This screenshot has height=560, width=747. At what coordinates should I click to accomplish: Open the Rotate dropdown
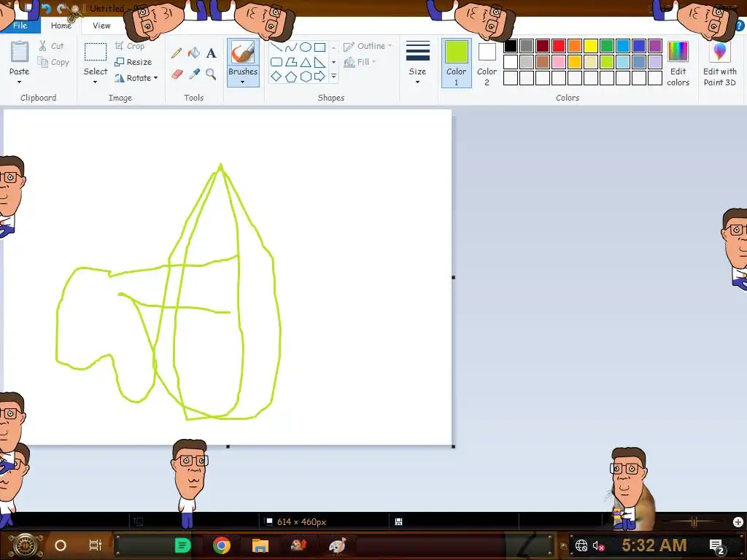point(136,78)
